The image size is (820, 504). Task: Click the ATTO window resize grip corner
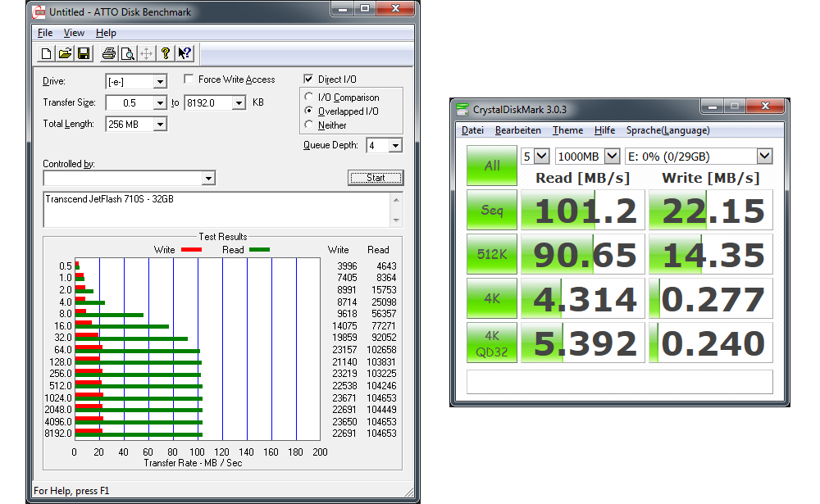[x=409, y=492]
